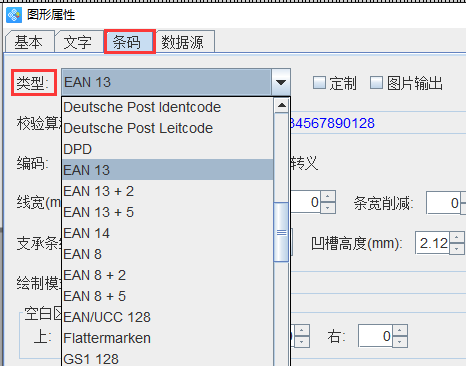The height and width of the screenshot is (366, 466).
Task: Select Deutsche Post Leitcode from list
Action: click(x=168, y=128)
